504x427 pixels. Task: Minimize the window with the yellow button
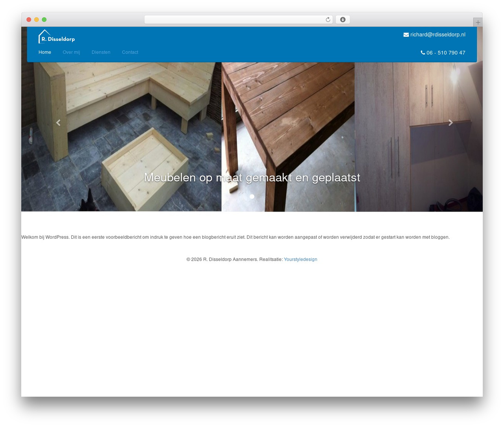pos(37,20)
